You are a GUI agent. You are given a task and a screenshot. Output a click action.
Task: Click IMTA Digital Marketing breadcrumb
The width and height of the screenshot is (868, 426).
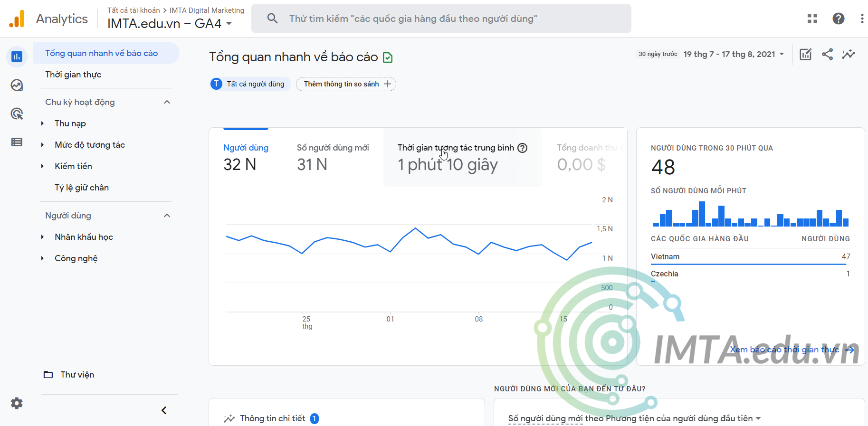207,10
